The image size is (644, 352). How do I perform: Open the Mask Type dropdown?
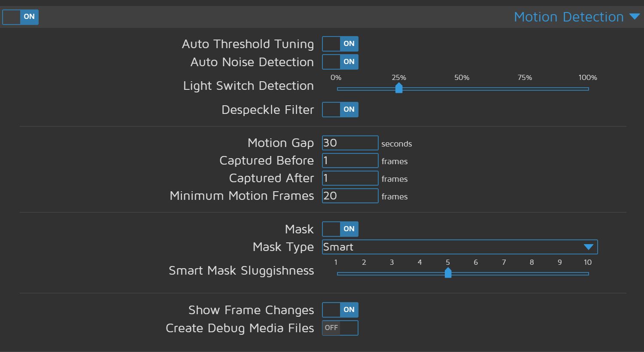pos(459,247)
